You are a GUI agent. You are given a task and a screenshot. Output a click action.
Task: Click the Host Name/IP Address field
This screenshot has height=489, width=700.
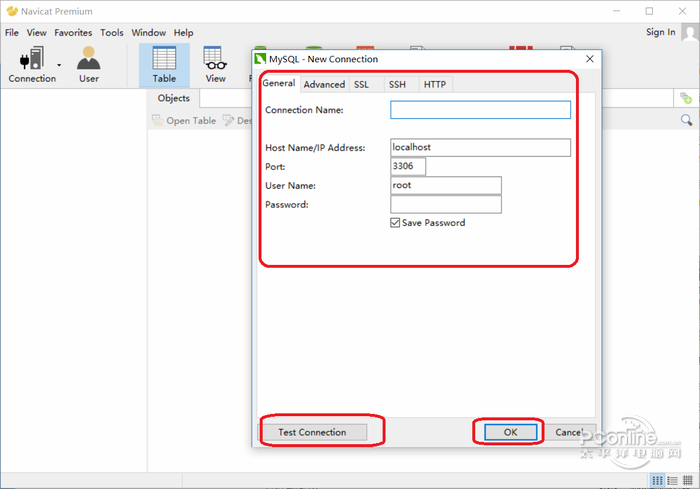coord(480,147)
